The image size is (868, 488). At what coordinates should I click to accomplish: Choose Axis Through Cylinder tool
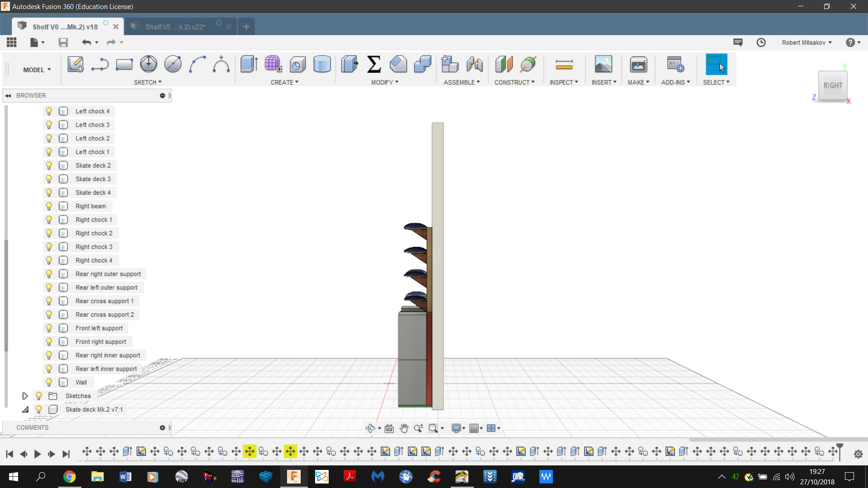click(528, 64)
